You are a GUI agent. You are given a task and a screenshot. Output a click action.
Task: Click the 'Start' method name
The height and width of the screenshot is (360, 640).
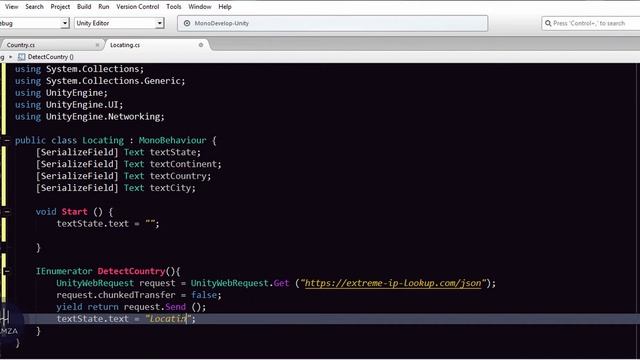(74, 211)
